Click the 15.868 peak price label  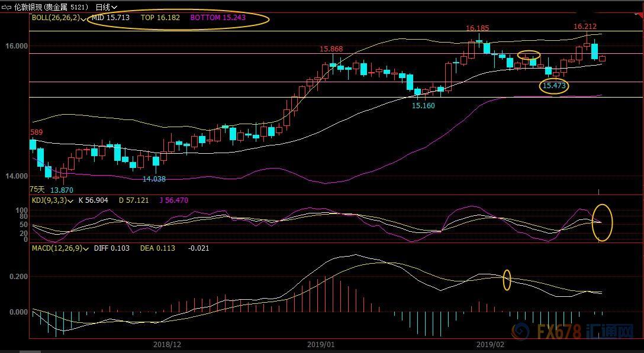331,49
